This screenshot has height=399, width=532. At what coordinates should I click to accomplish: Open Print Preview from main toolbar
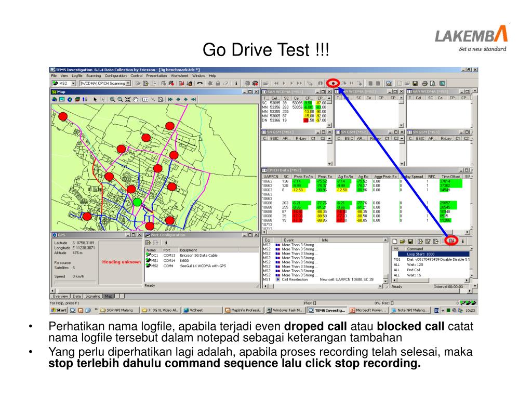[x=433, y=83]
